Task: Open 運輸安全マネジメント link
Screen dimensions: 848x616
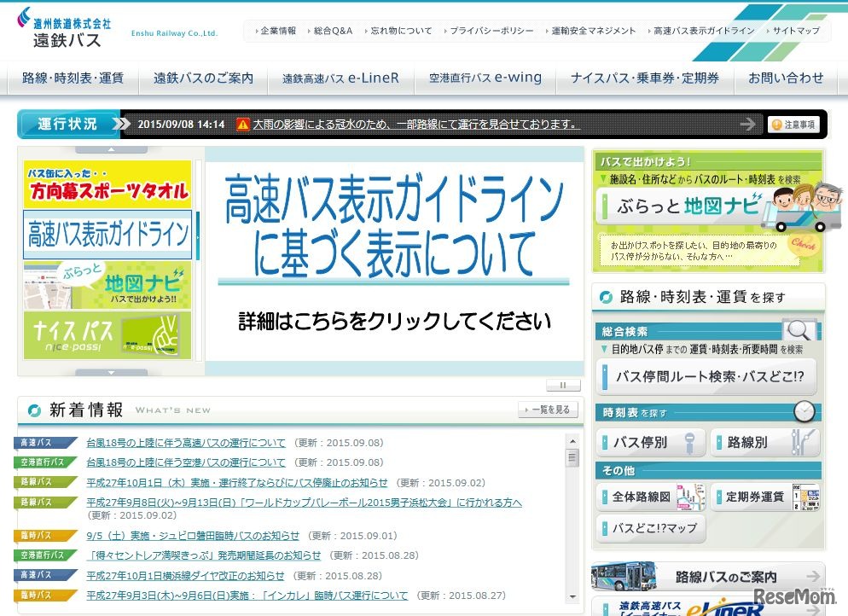Action: coord(593,31)
